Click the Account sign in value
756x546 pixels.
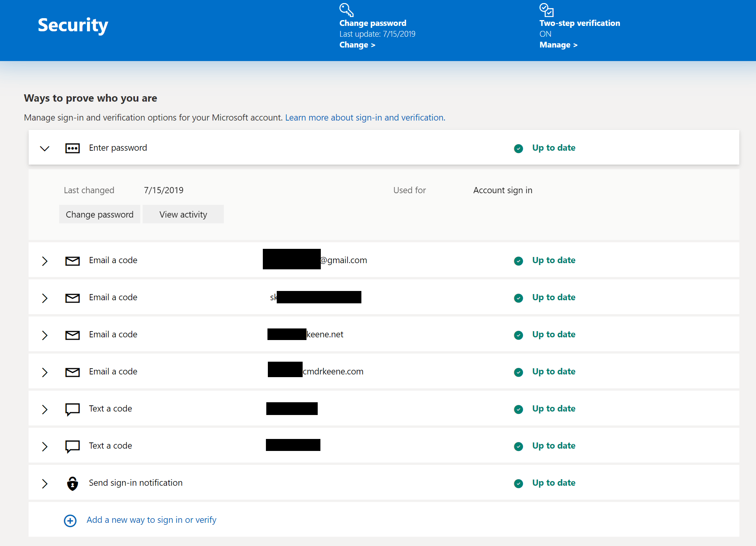[x=503, y=190]
